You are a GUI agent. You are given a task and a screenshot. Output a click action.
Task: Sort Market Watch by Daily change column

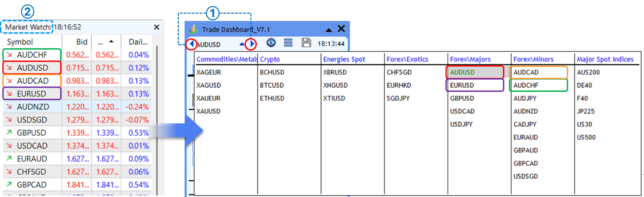[x=138, y=42]
